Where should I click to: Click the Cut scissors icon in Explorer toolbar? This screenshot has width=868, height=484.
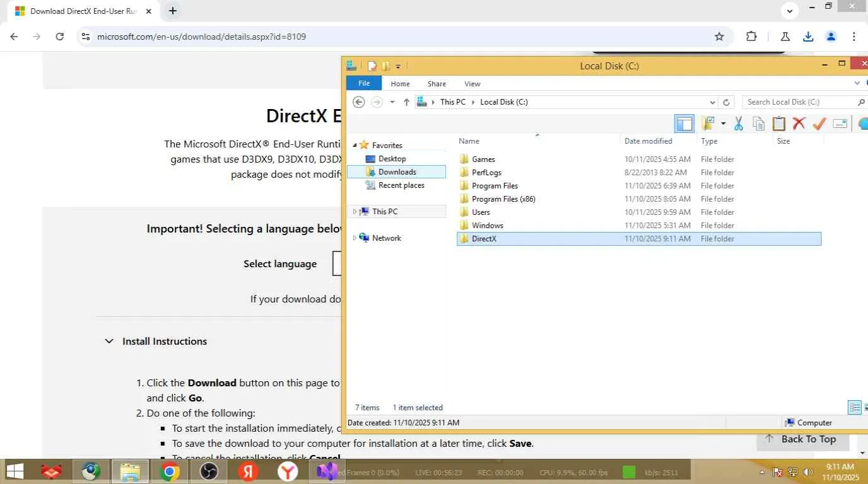point(739,124)
